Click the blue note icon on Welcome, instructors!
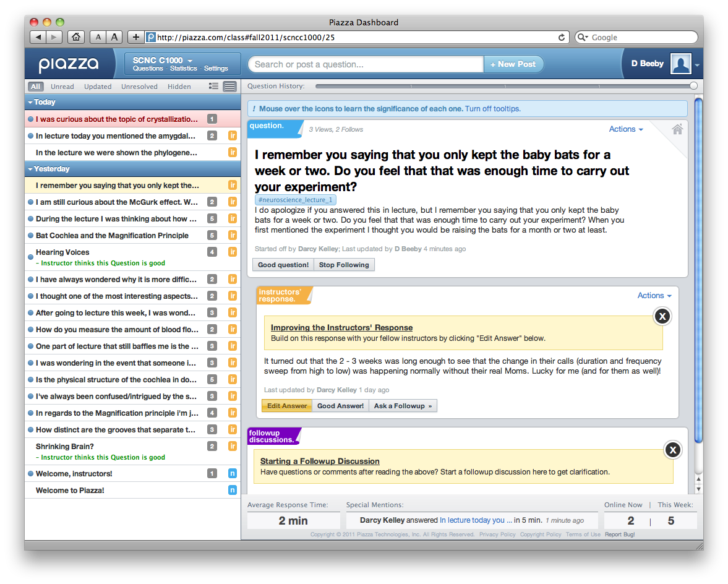The height and width of the screenshot is (584, 728). pyautogui.click(x=233, y=473)
